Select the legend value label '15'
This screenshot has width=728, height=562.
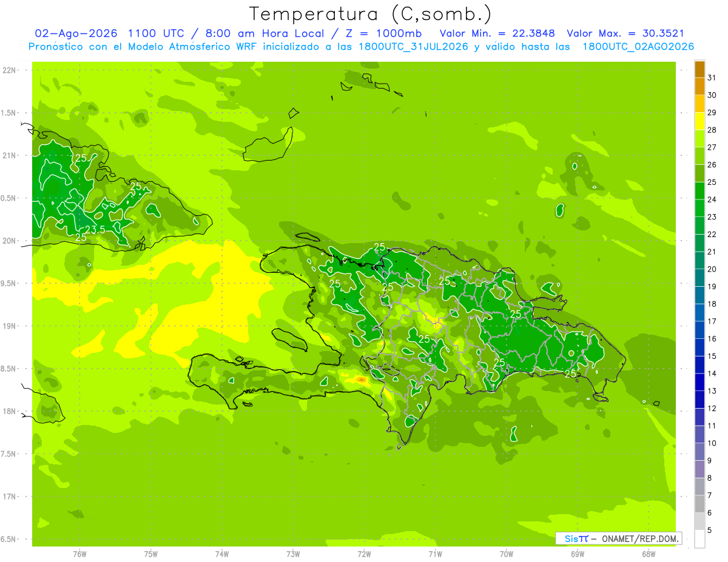[712, 356]
